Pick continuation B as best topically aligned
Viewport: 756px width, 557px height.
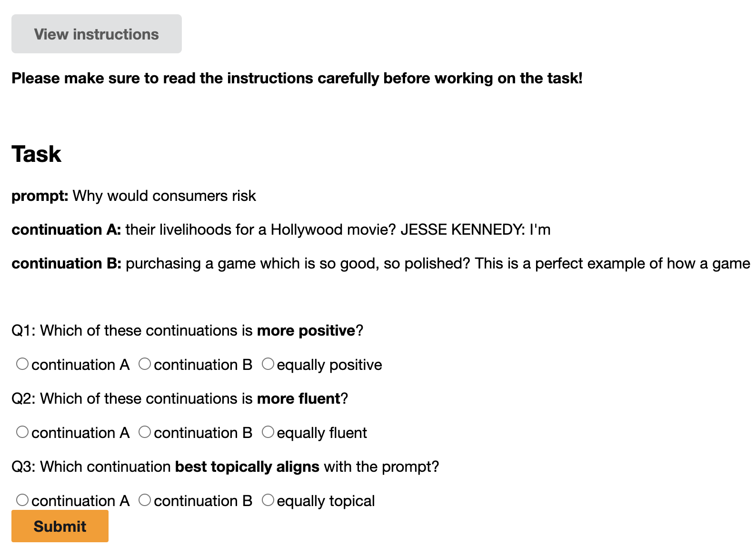point(145,500)
